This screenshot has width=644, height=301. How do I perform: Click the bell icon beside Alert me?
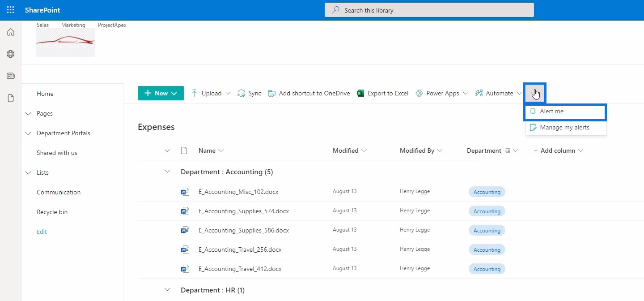[x=533, y=111]
